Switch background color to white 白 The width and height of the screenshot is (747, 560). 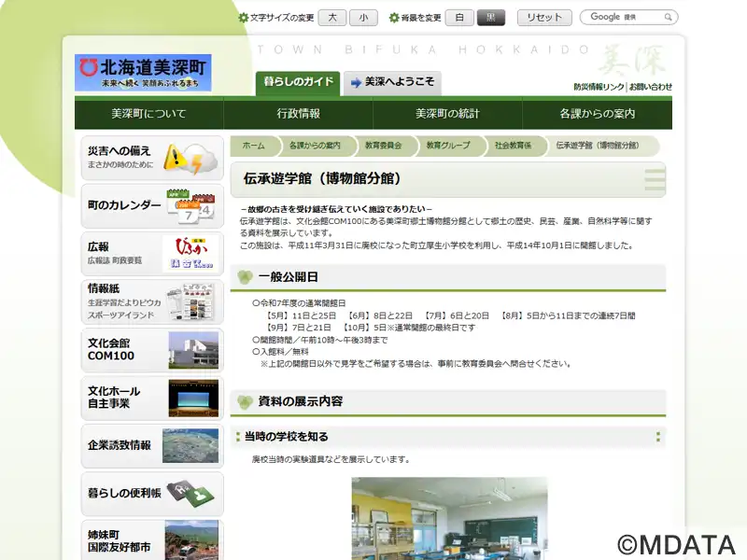tap(459, 18)
